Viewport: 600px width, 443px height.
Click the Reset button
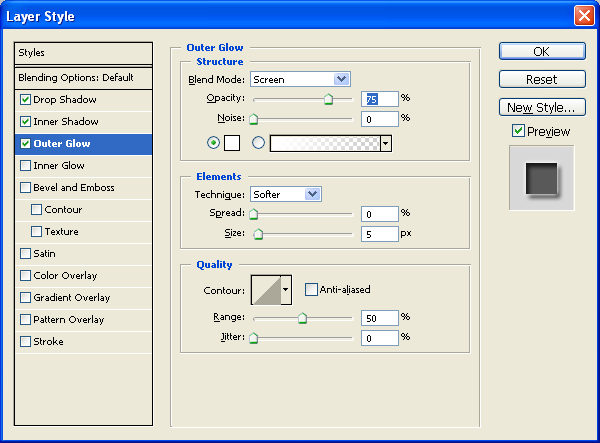542,79
